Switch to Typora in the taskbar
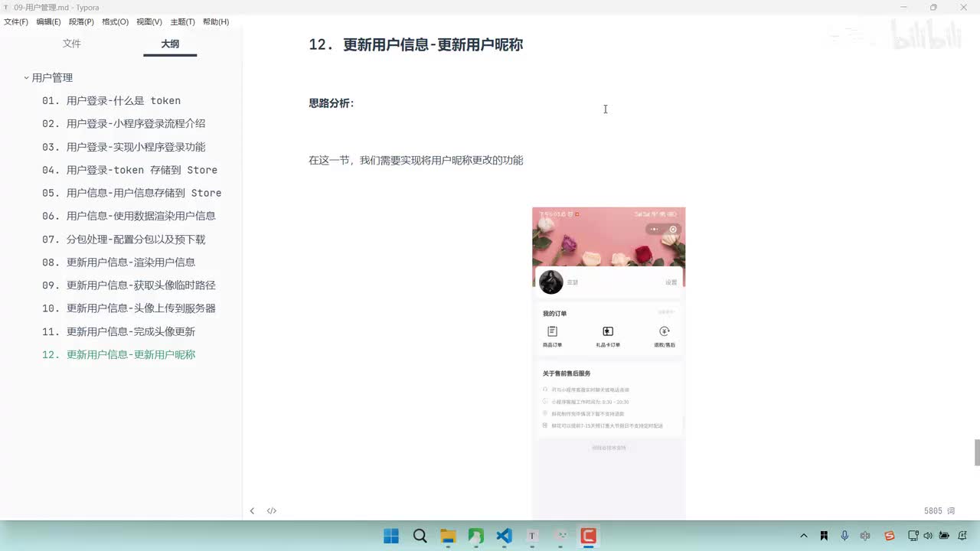This screenshot has height=551, width=980. pyautogui.click(x=532, y=536)
